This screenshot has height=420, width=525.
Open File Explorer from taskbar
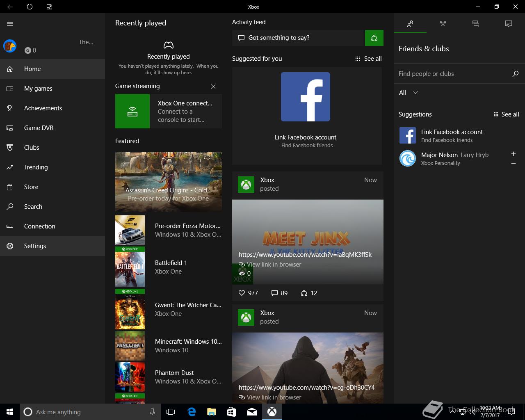click(212, 412)
